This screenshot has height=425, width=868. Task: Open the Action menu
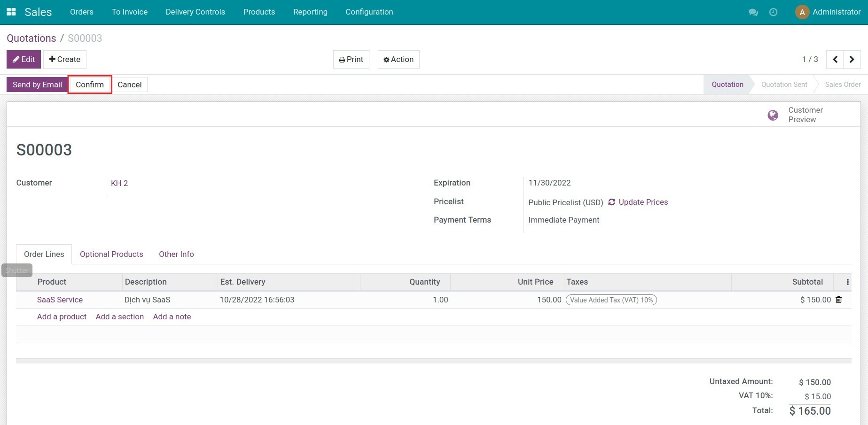[398, 59]
